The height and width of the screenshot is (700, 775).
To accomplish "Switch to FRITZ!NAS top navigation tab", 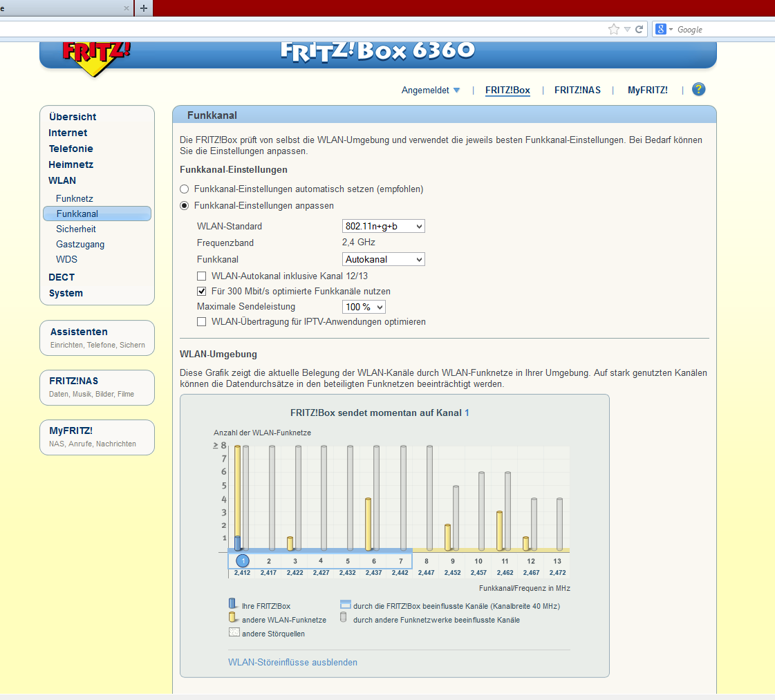I will coord(577,91).
